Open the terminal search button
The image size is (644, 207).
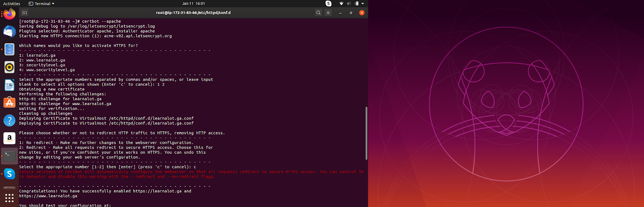318,12
